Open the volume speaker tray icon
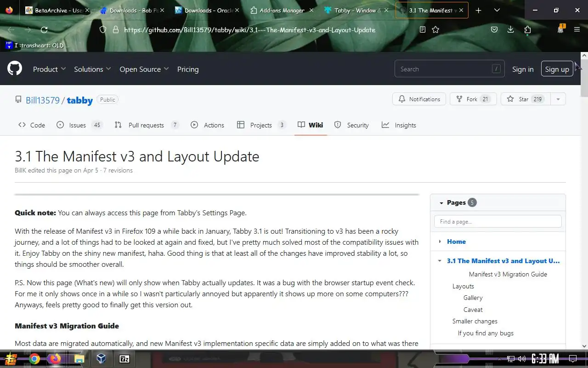Image resolution: width=588 pixels, height=368 pixels. point(522,359)
